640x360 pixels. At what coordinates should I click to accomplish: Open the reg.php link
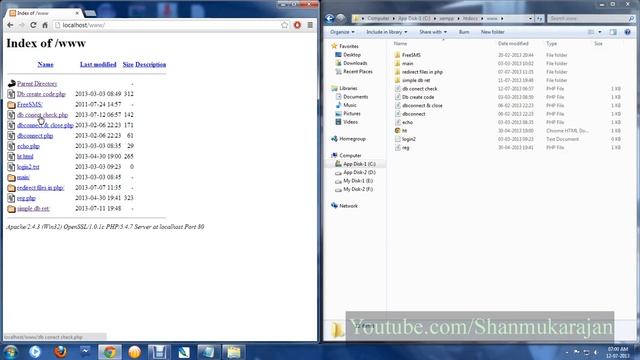tap(26, 198)
